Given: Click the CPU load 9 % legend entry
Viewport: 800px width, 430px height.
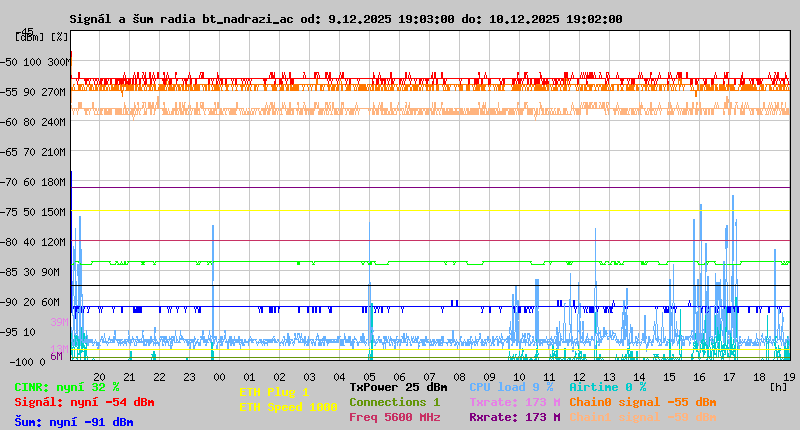Looking at the screenshot, I should click(510, 387).
